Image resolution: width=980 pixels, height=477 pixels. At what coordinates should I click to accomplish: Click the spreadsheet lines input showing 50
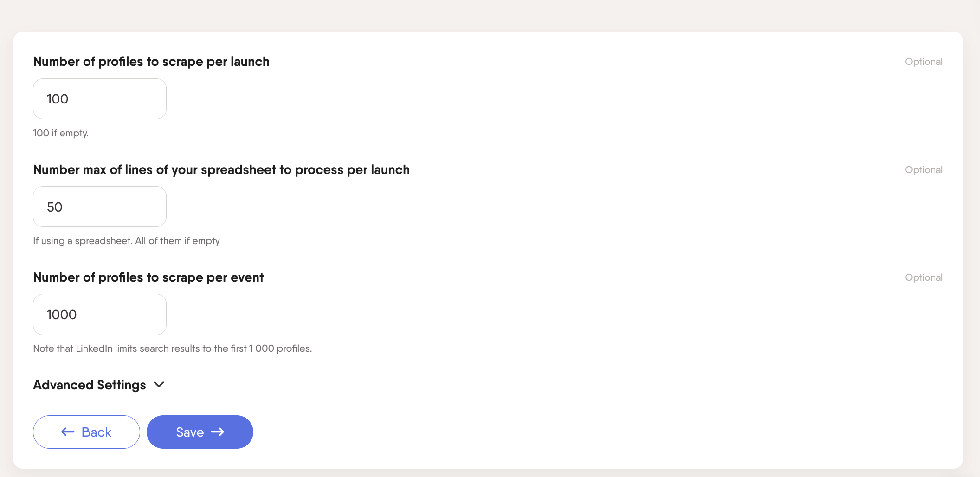[99, 206]
